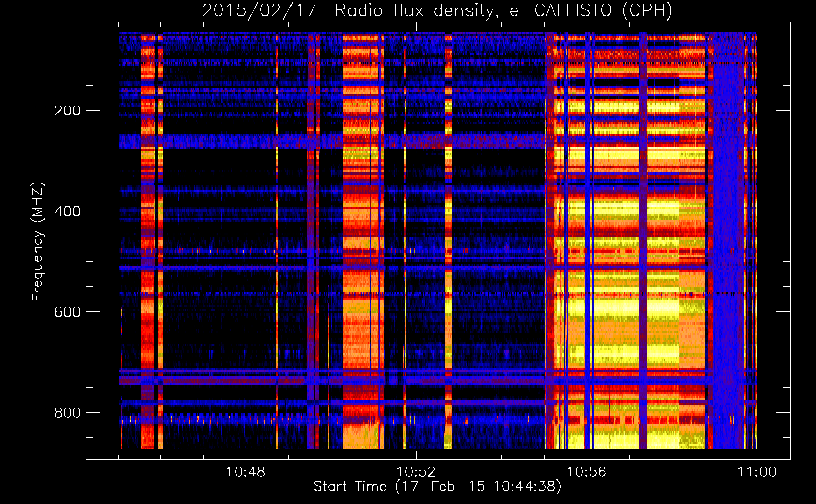The height and width of the screenshot is (504, 816).
Task: Click the '200' frequency tick label
Action: 68,110
